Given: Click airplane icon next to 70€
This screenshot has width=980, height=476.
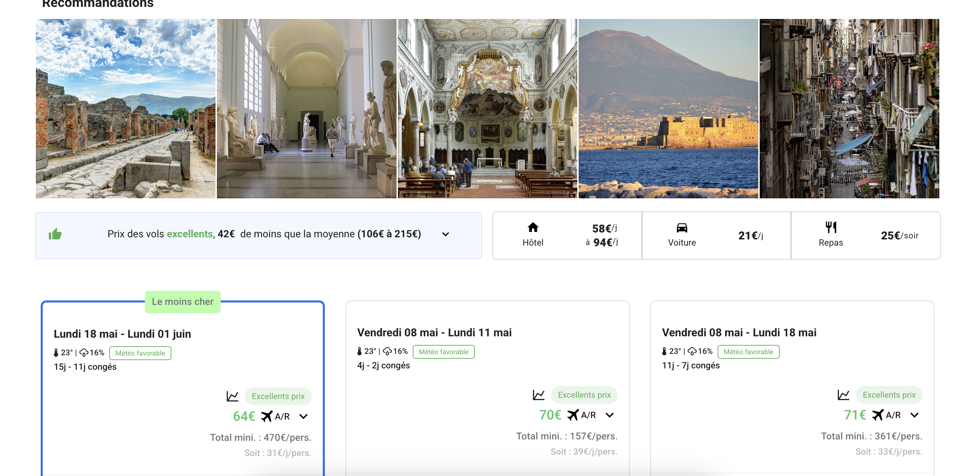Looking at the screenshot, I should pos(572,415).
